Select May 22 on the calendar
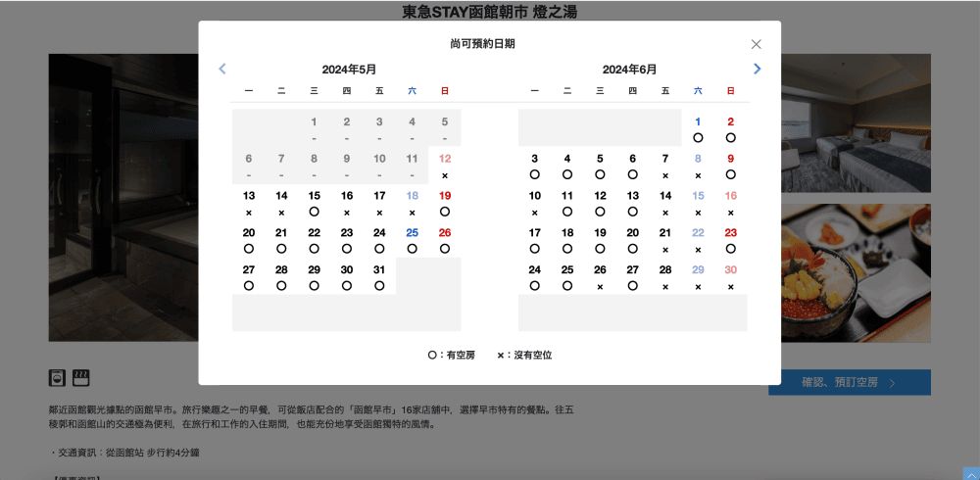The height and width of the screenshot is (480, 980). coord(315,240)
